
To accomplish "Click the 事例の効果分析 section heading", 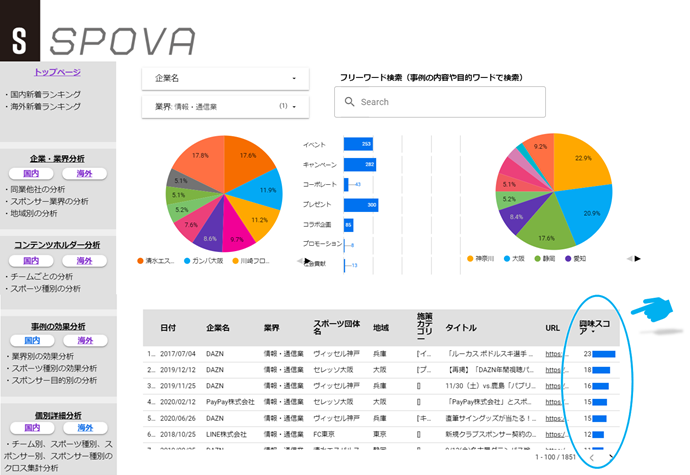I will pos(58,326).
